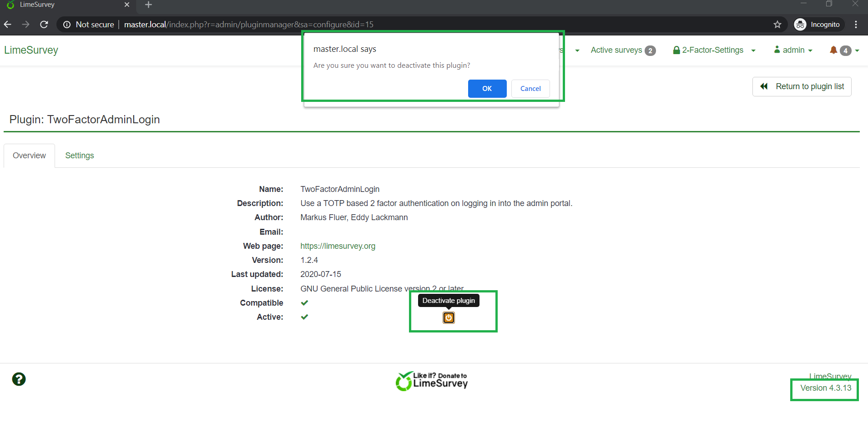Click the Version 4.3.13 footer link
Screen dimensions: 868x438
826,388
